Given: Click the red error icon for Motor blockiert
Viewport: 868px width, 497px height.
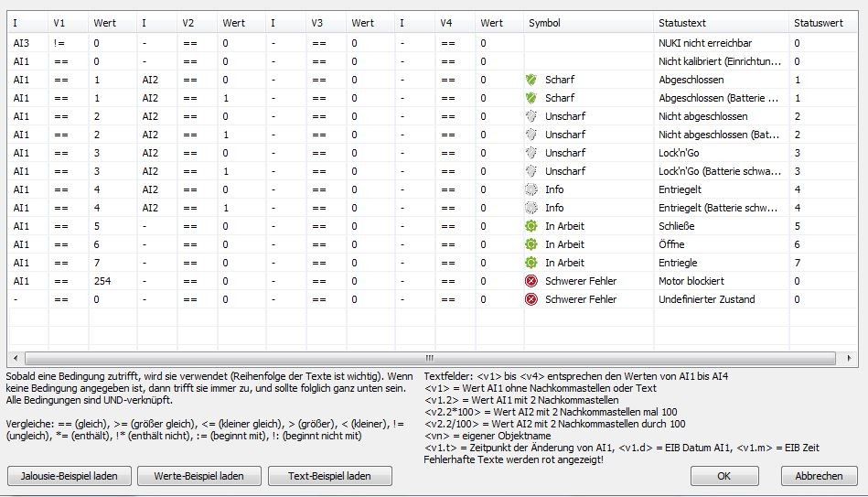Looking at the screenshot, I should click(x=530, y=281).
